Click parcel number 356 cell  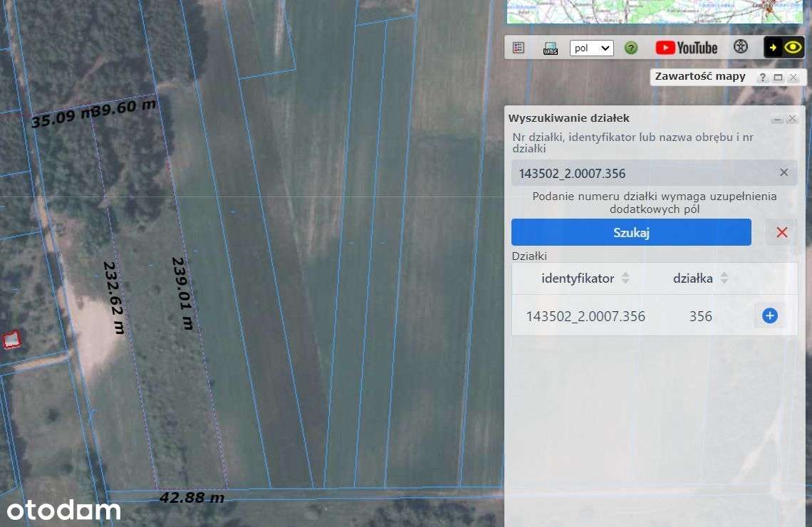tap(701, 316)
